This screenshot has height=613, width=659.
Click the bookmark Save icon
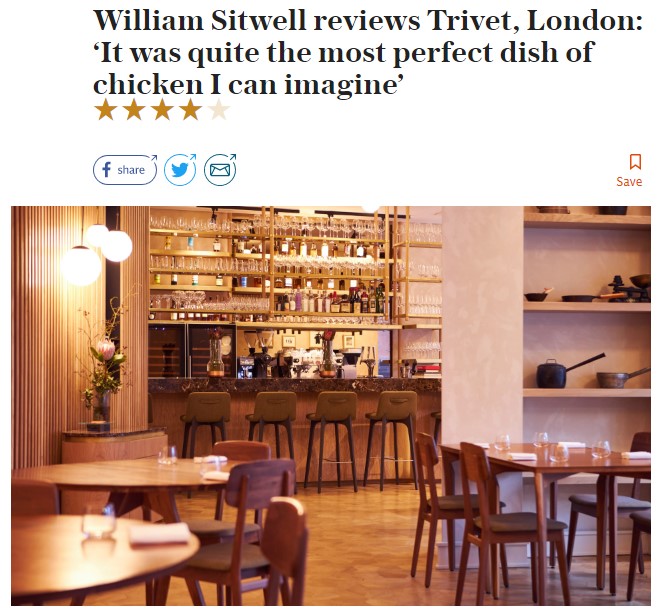click(635, 162)
